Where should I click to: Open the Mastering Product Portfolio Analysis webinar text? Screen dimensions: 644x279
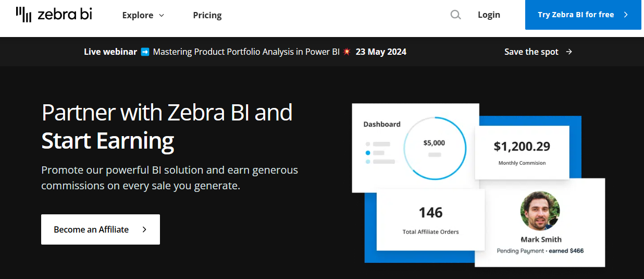tap(246, 52)
